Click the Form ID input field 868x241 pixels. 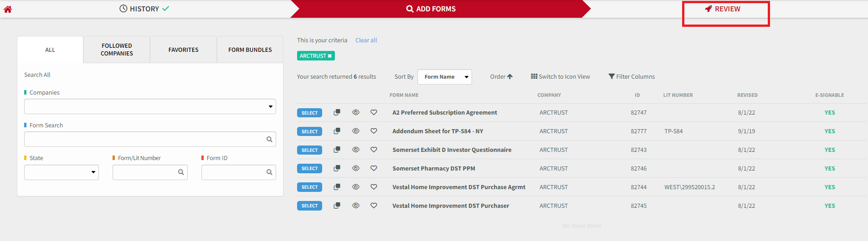coord(233,172)
